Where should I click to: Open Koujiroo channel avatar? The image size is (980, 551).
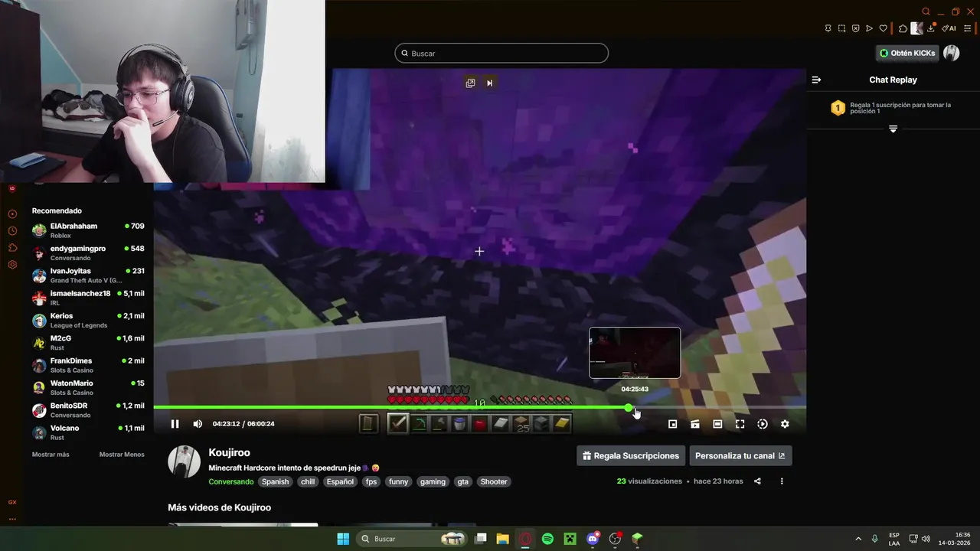pos(184,461)
